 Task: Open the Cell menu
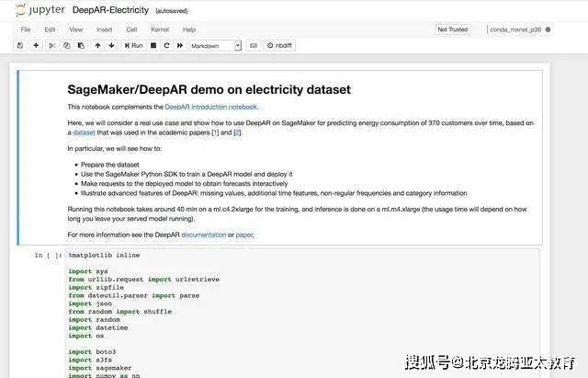pos(131,29)
